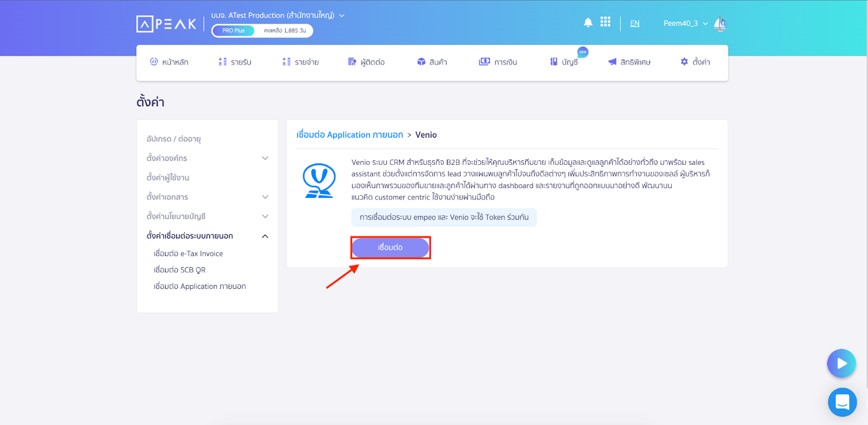Switch language to EN

click(x=635, y=23)
